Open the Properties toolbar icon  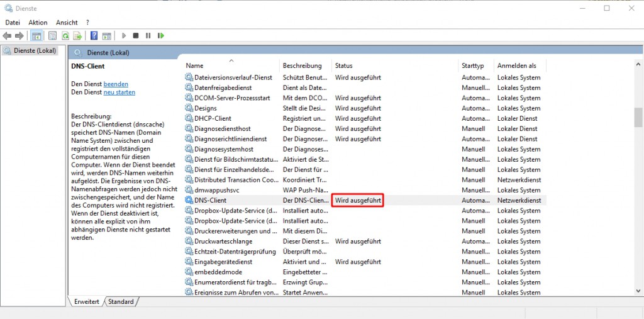pyautogui.click(x=53, y=36)
